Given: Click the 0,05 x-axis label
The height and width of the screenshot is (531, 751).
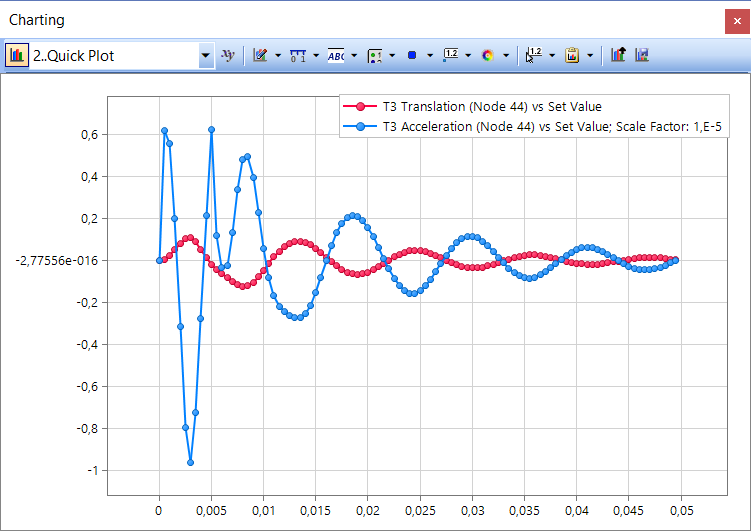Looking at the screenshot, I should (682, 511).
